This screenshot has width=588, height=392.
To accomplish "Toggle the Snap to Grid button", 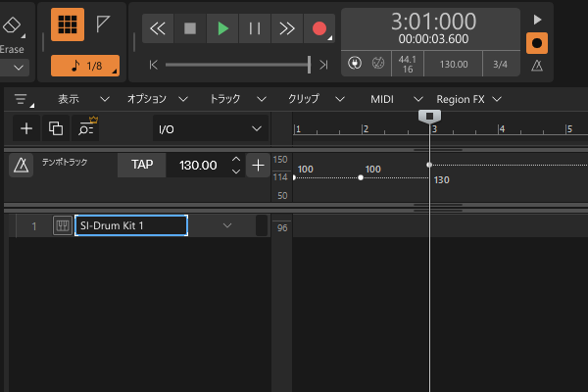I will coord(66,25).
